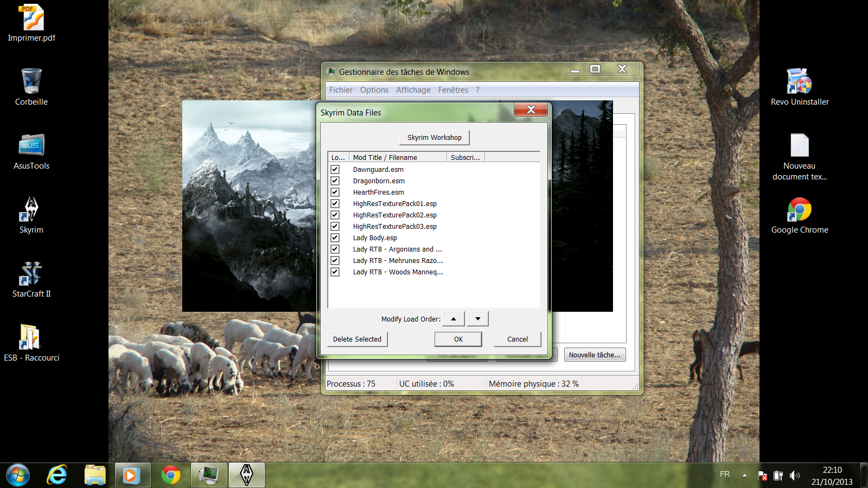Click Processus : 75 status text
The height and width of the screenshot is (488, 868).
tap(351, 383)
